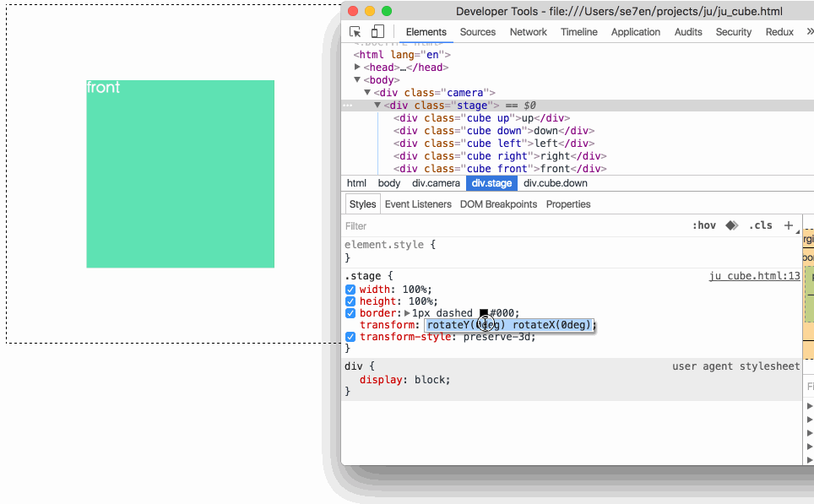
Task: Open the overflow chevron for hidden panels
Action: pos(808,31)
